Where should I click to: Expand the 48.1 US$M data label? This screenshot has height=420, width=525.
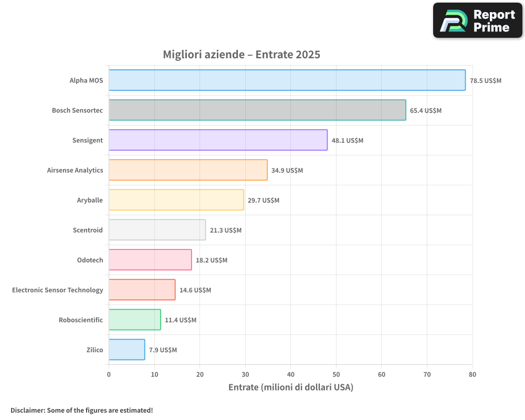click(x=346, y=140)
